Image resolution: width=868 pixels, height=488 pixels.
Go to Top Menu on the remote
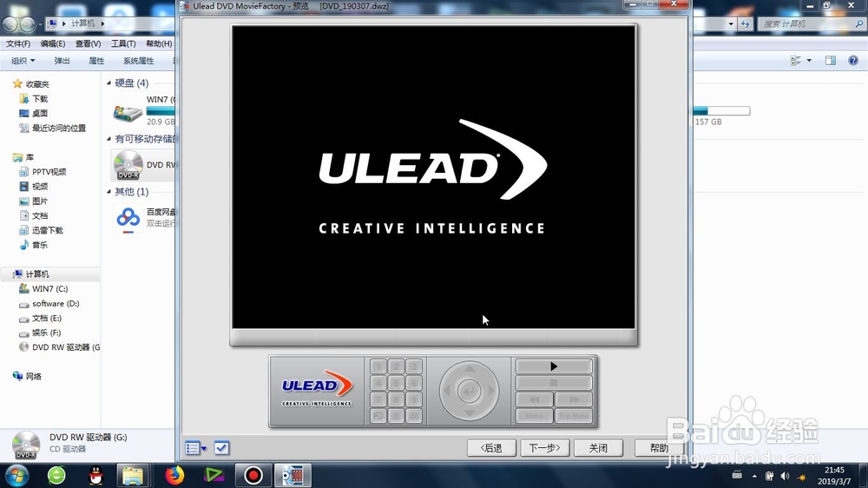click(574, 415)
